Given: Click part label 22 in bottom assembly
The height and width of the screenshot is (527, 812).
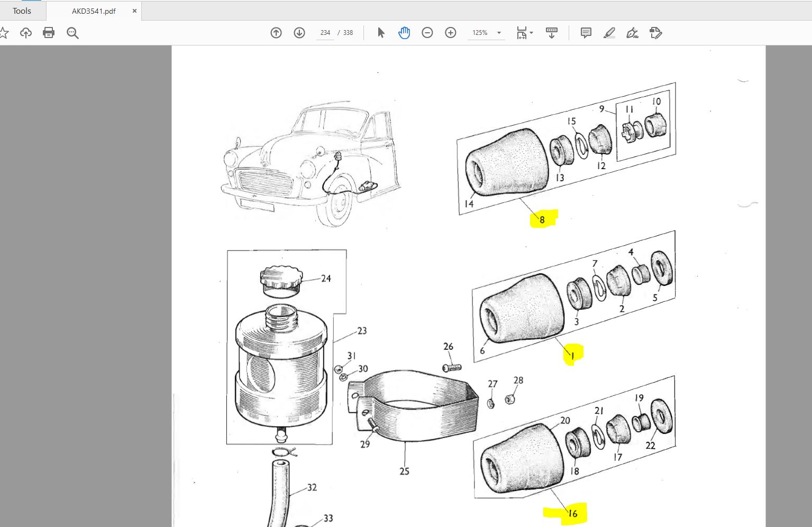Looking at the screenshot, I should click(651, 446).
